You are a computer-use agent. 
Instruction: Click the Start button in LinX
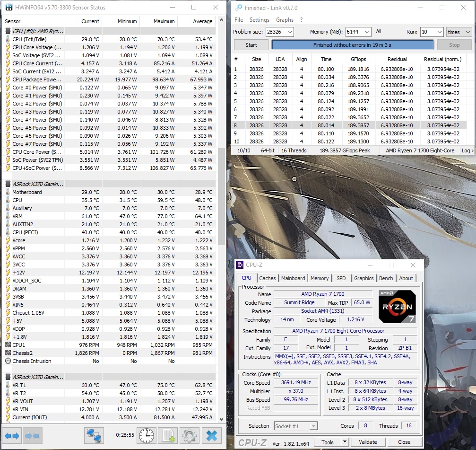click(x=251, y=45)
